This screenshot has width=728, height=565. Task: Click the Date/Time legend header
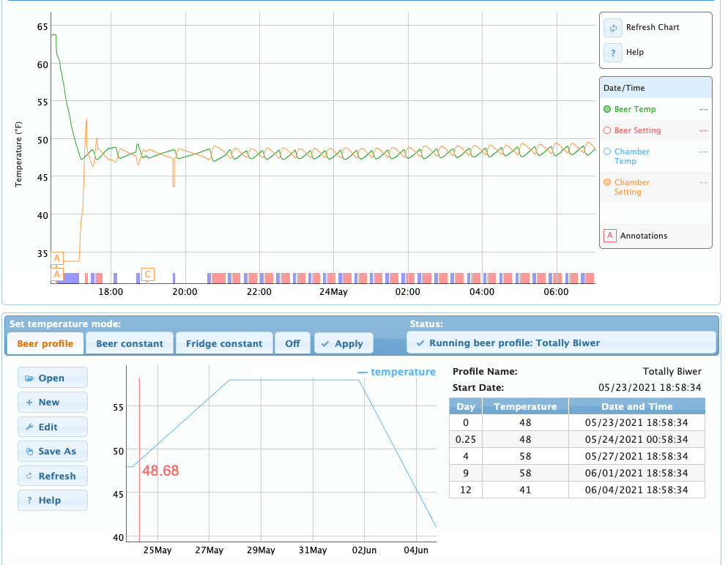pyautogui.click(x=655, y=88)
